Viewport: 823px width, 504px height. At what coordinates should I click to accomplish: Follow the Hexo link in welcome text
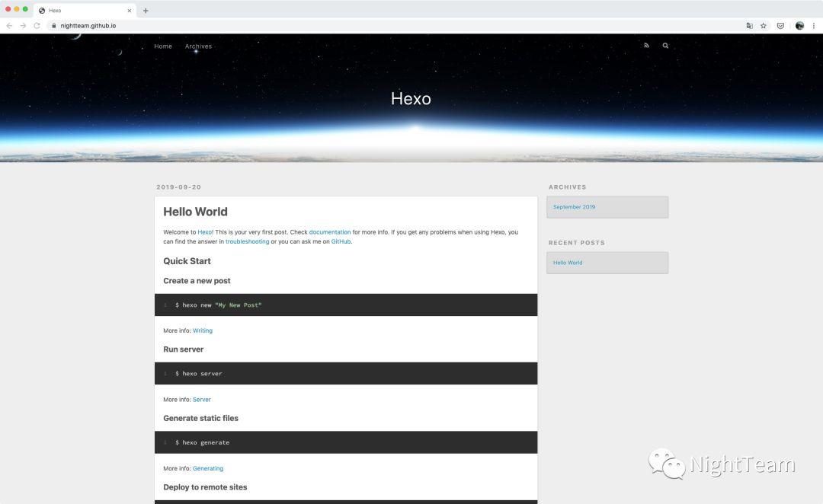(205, 231)
